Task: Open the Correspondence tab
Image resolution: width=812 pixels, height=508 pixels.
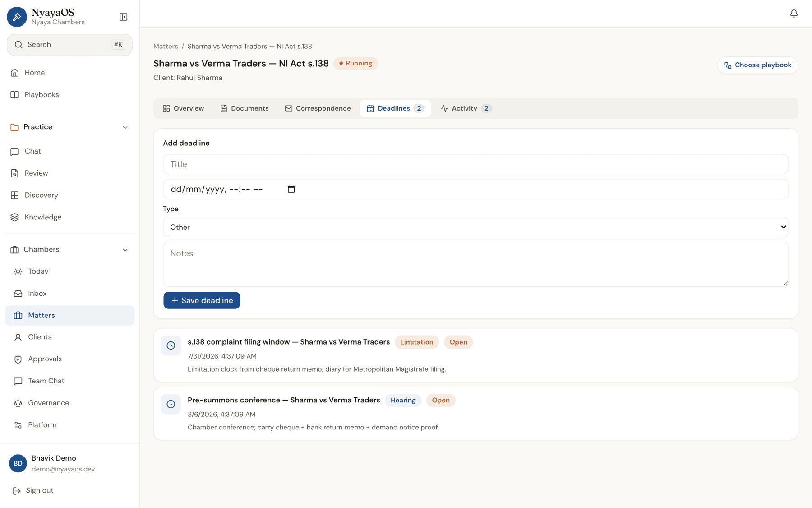Action: tap(318, 108)
